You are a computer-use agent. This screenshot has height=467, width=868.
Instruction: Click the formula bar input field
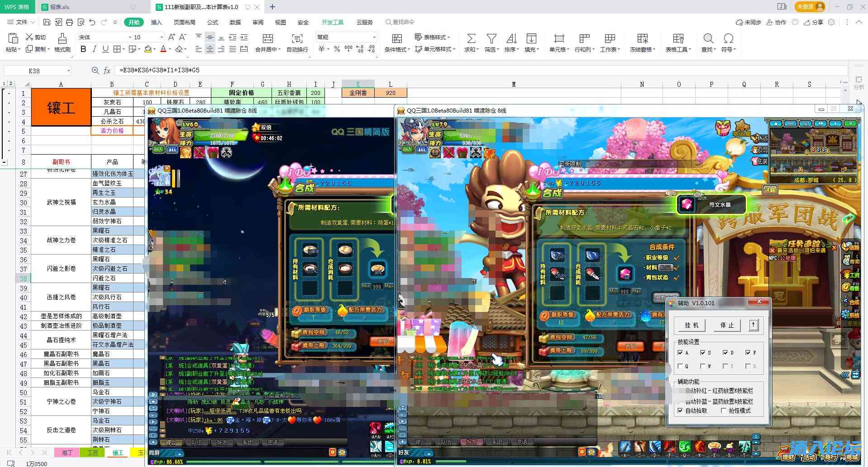pyautogui.click(x=482, y=71)
